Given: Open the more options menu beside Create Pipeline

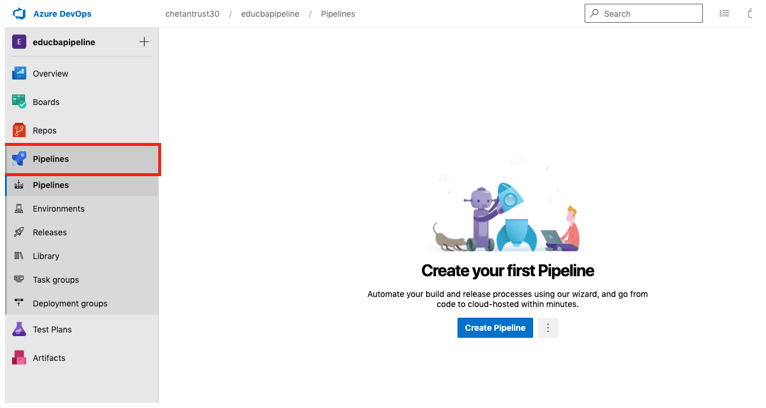Looking at the screenshot, I should 547,328.
